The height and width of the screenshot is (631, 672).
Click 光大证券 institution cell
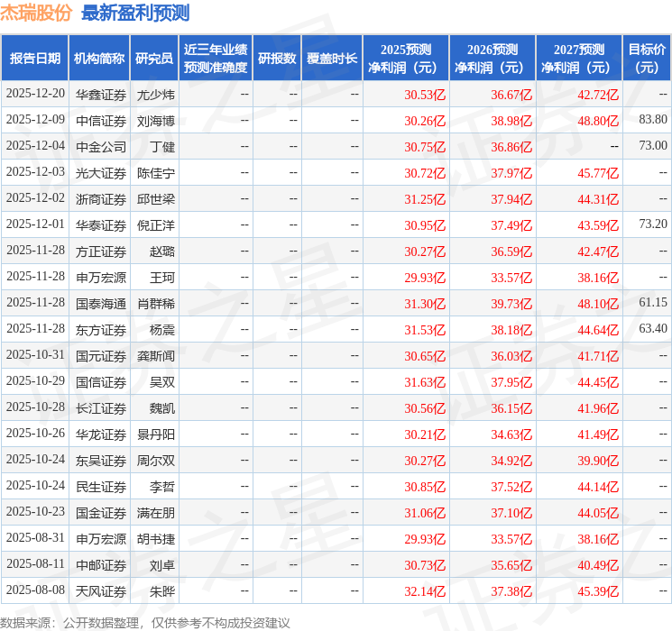101,173
